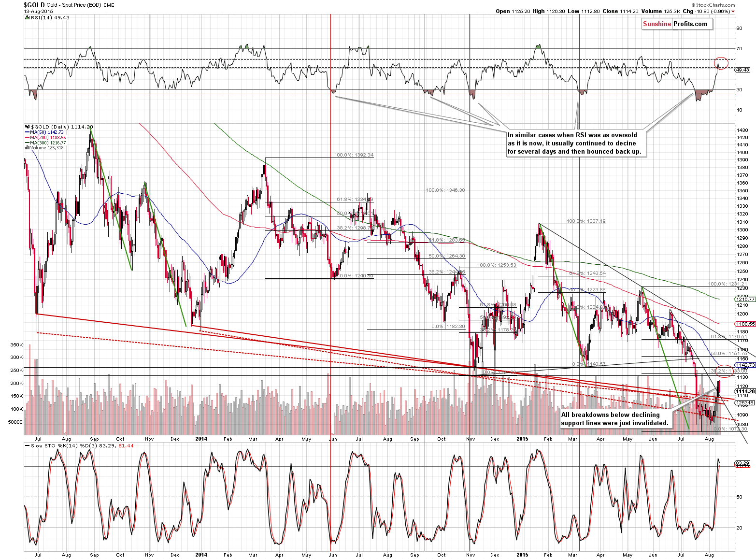Click the 100.0%: 1392.34 Fibonacci label
756x559 pixels.
(354, 155)
